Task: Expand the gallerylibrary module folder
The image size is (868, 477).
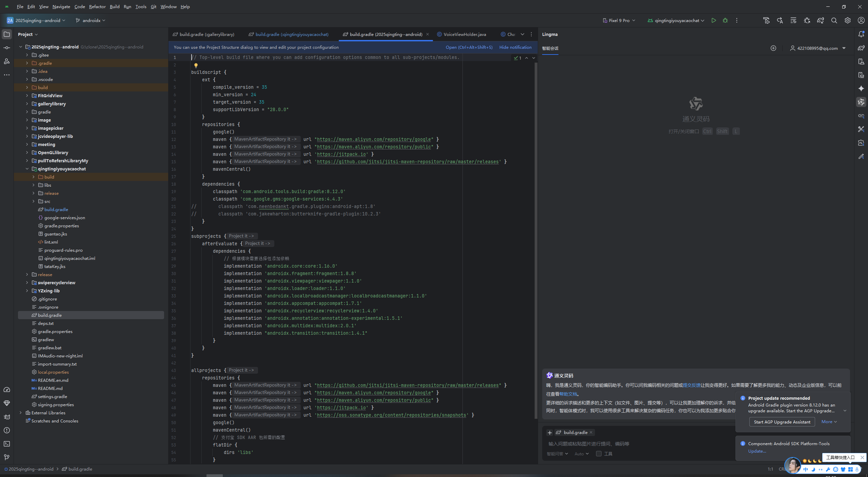Action: click(27, 104)
